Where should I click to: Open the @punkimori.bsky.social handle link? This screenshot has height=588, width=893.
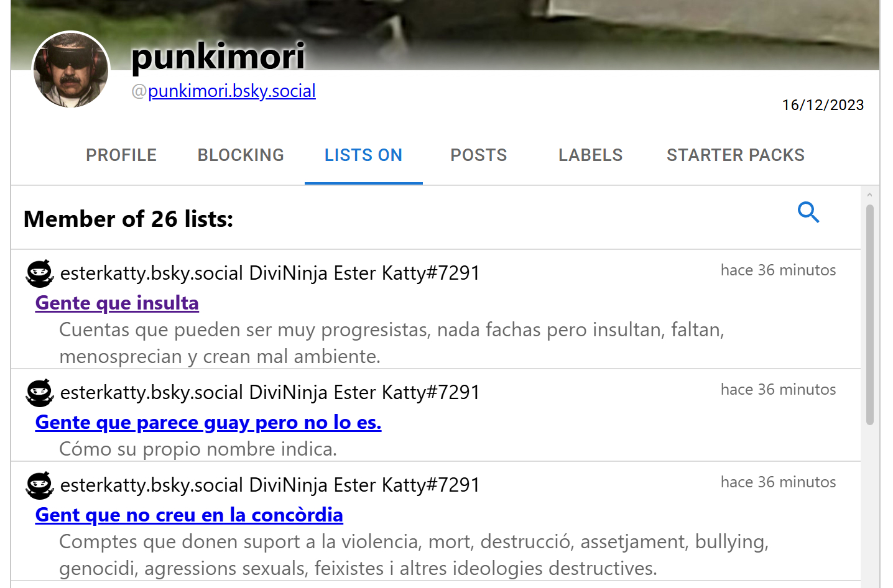(x=231, y=91)
